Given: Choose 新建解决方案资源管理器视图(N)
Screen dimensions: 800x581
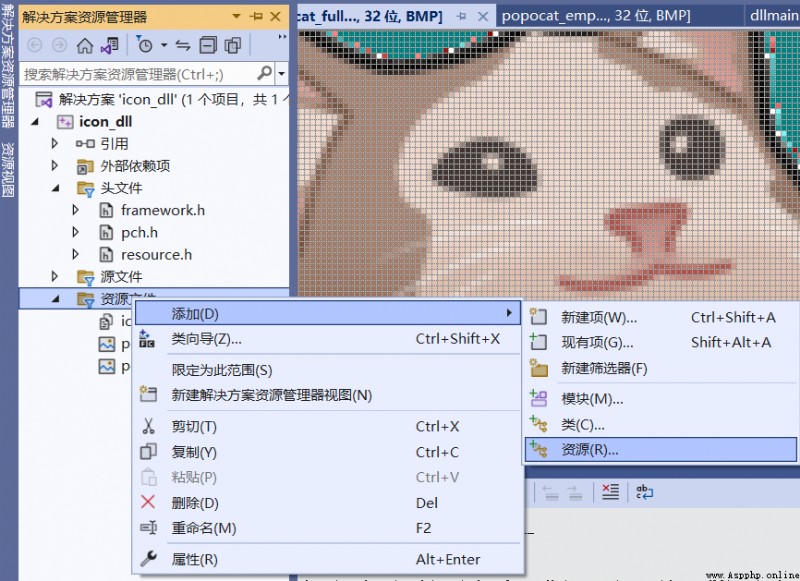Looking at the screenshot, I should tap(328, 395).
